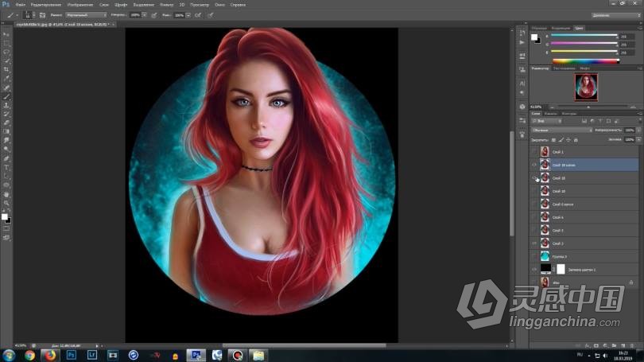Open Google Chrome from the taskbar
The height and width of the screenshot is (362, 644).
29,355
